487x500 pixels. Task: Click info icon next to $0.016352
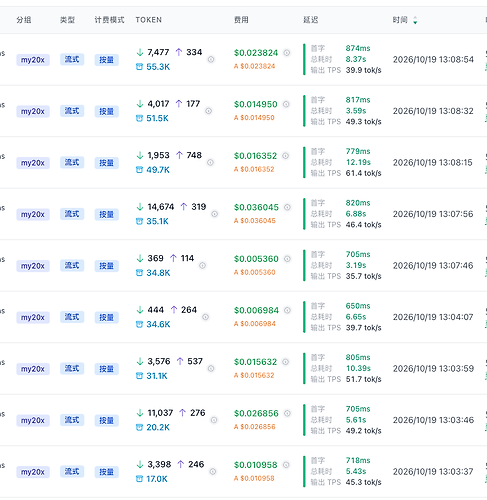coord(286,156)
